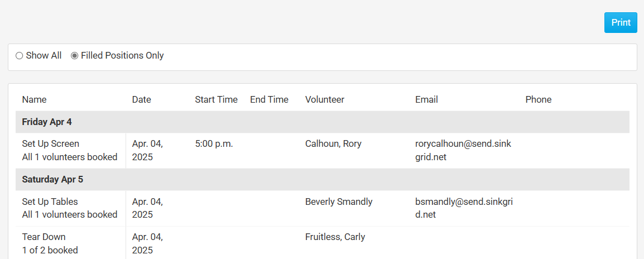Click the Date column header
644x259 pixels.
coord(142,100)
